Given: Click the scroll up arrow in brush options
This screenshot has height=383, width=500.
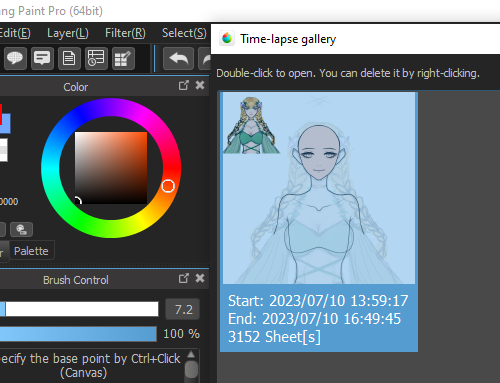Looking at the screenshot, I should 191,354.
